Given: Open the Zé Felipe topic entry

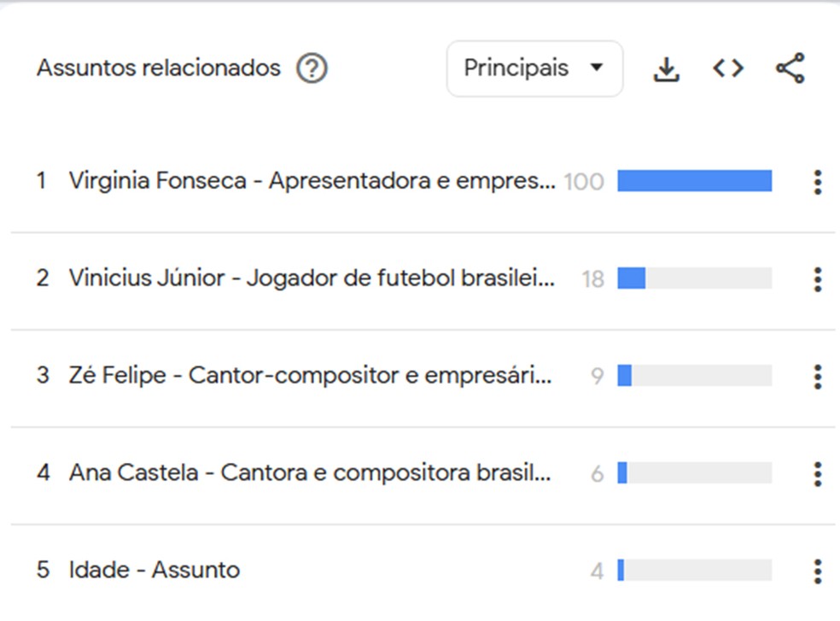Looking at the screenshot, I should (x=307, y=376).
